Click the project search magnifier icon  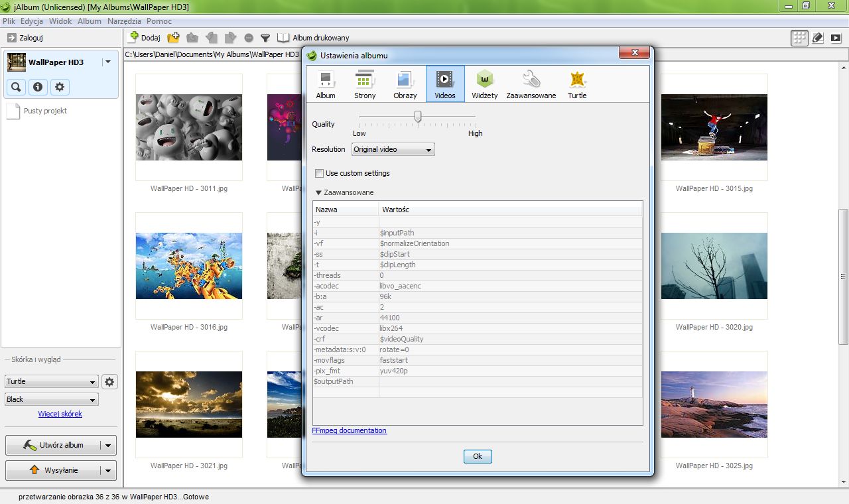click(x=16, y=87)
